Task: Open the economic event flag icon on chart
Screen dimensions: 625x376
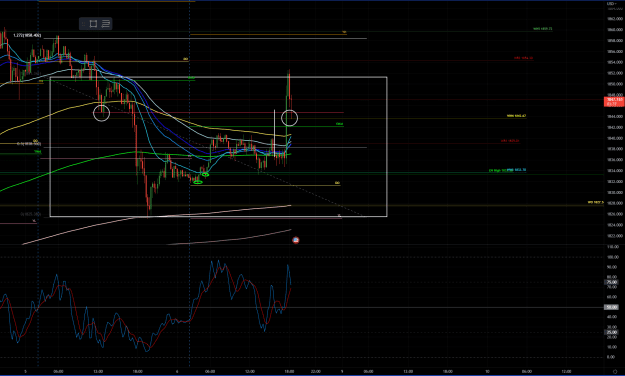Action: pyautogui.click(x=296, y=240)
